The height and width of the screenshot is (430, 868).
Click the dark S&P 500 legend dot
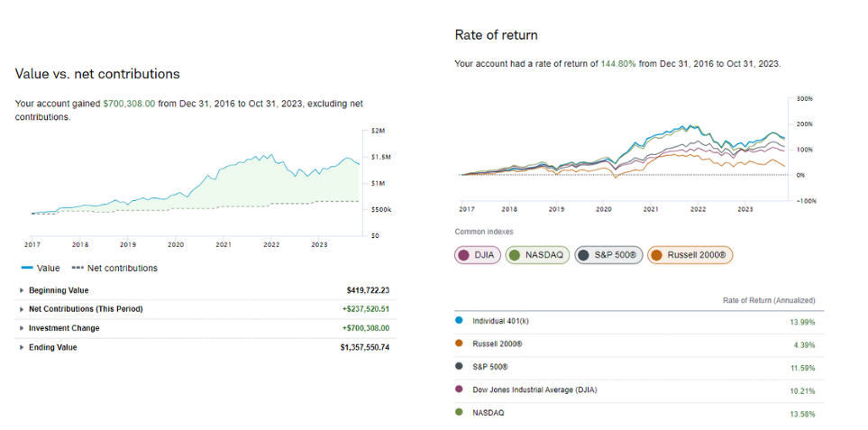[x=460, y=367]
